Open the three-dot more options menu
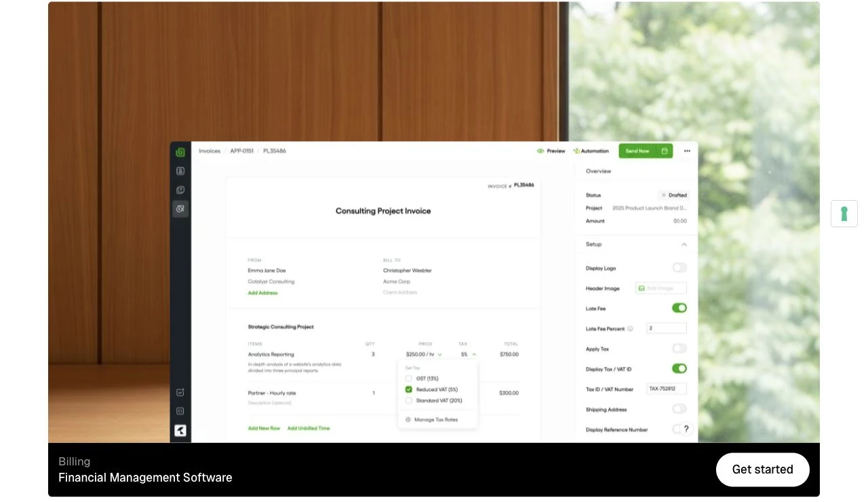This screenshot has height=502, width=868. (x=687, y=151)
